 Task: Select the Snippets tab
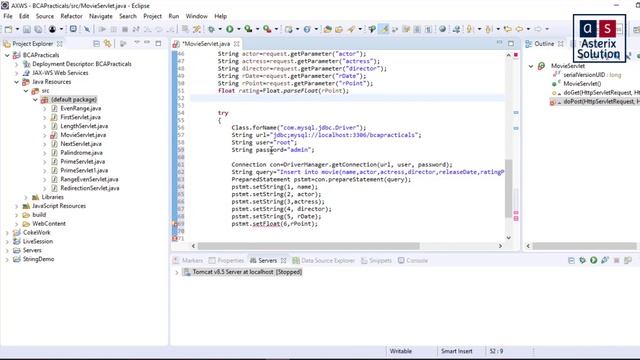(x=376, y=260)
